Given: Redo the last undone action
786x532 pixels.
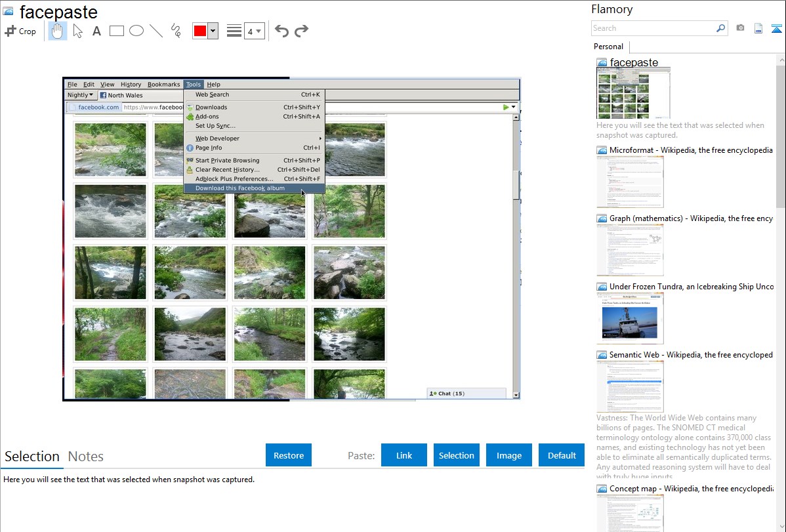Looking at the screenshot, I should tap(301, 31).
